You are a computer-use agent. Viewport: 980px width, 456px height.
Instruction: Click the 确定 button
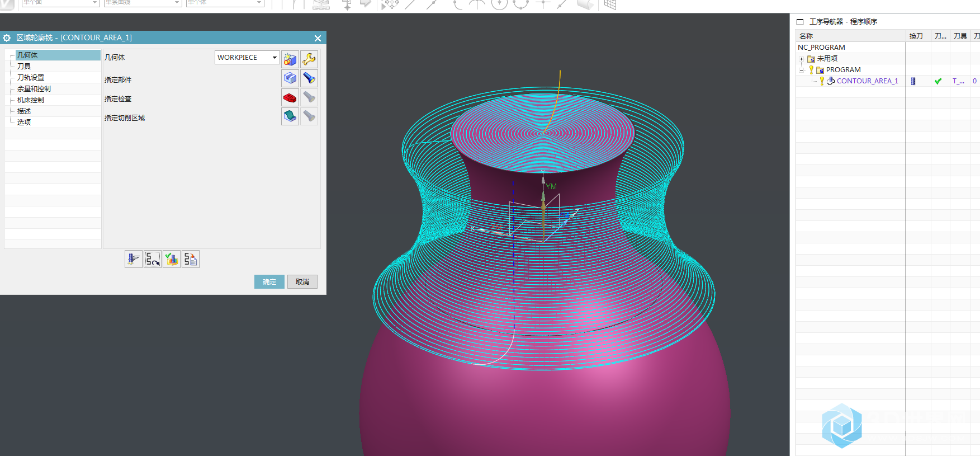269,281
